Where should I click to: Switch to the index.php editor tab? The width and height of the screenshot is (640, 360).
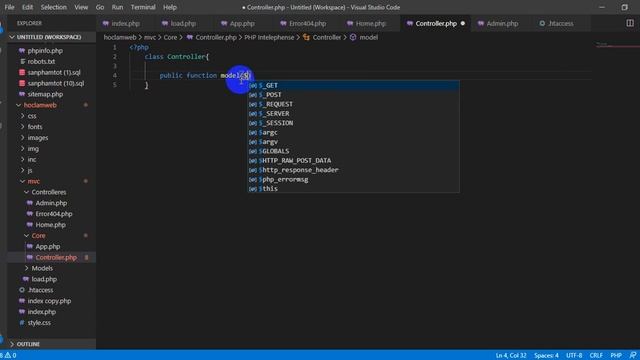click(x=125, y=24)
